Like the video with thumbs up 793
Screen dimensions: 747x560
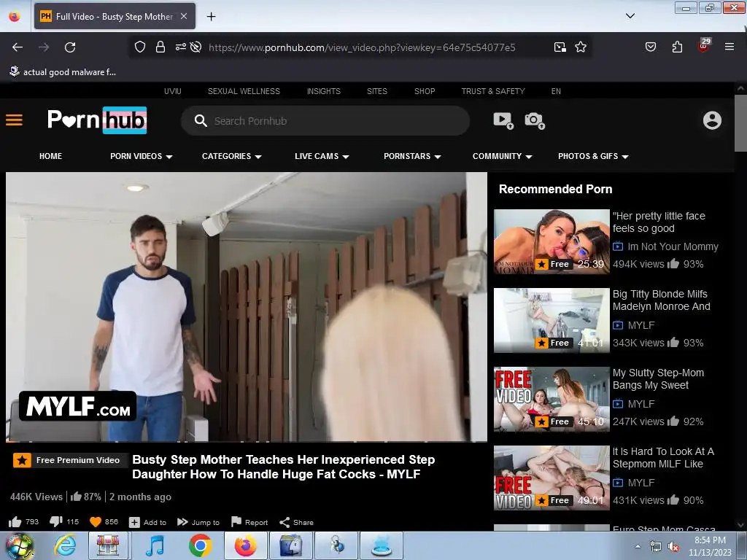[x=23, y=522]
